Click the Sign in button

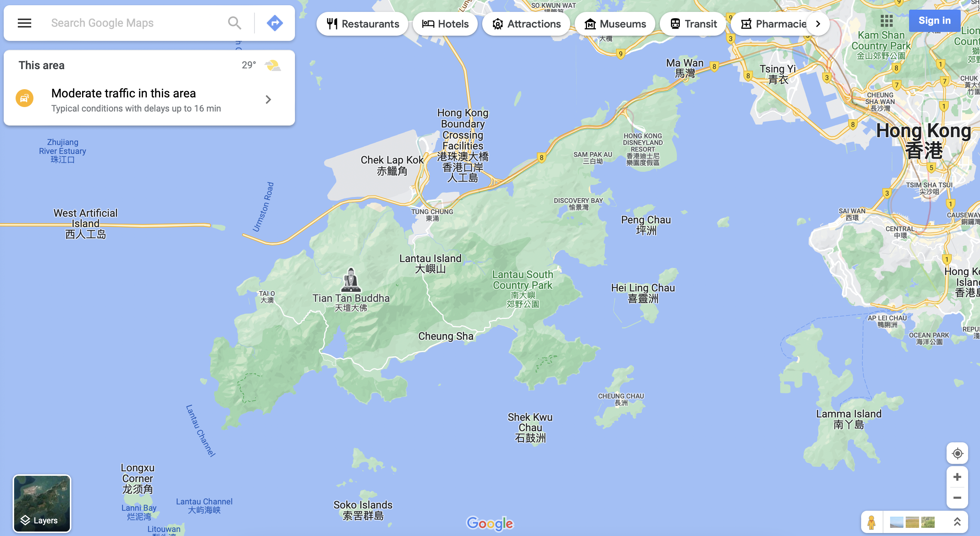(x=934, y=20)
